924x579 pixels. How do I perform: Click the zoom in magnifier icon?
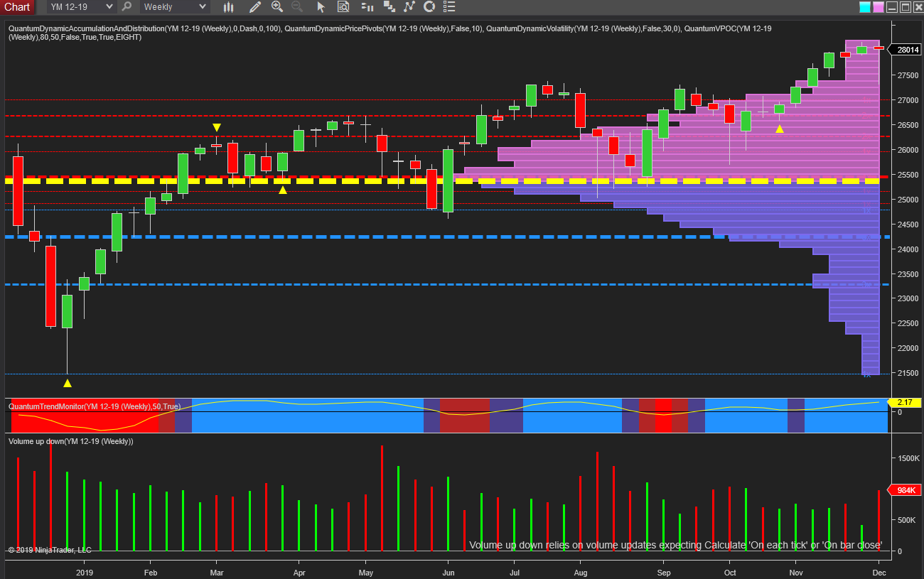[277, 7]
